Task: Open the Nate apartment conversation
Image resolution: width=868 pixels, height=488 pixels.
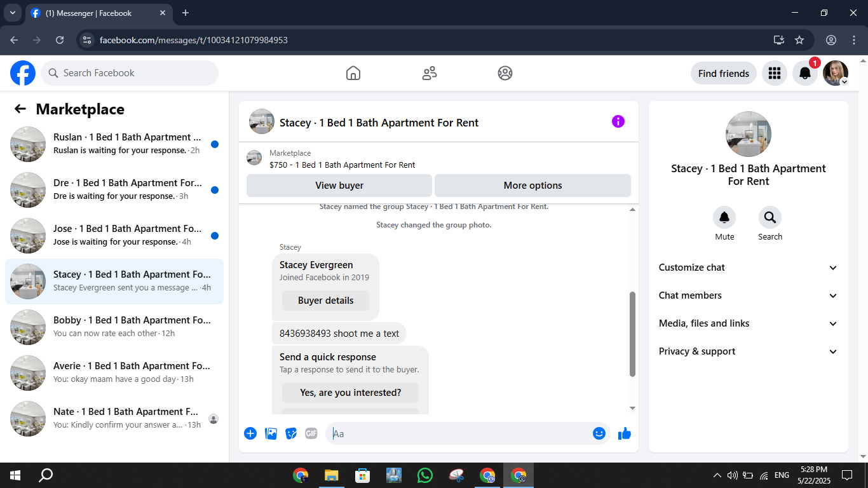Action: [x=114, y=419]
